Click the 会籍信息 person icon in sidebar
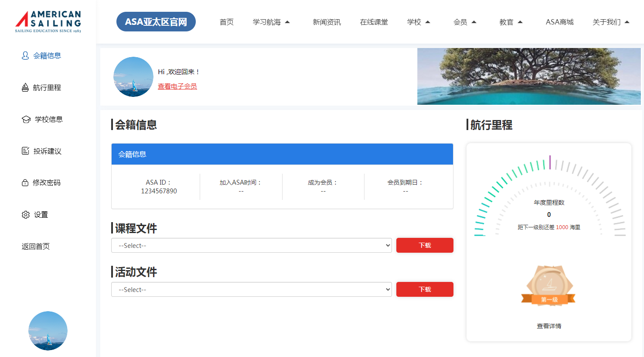 tap(25, 55)
